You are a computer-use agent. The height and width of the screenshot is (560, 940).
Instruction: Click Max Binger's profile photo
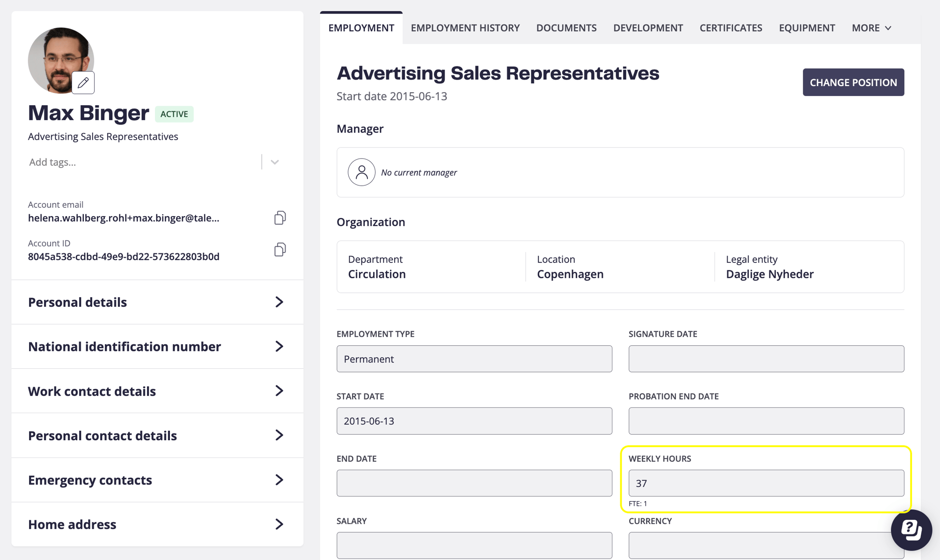coord(61,60)
